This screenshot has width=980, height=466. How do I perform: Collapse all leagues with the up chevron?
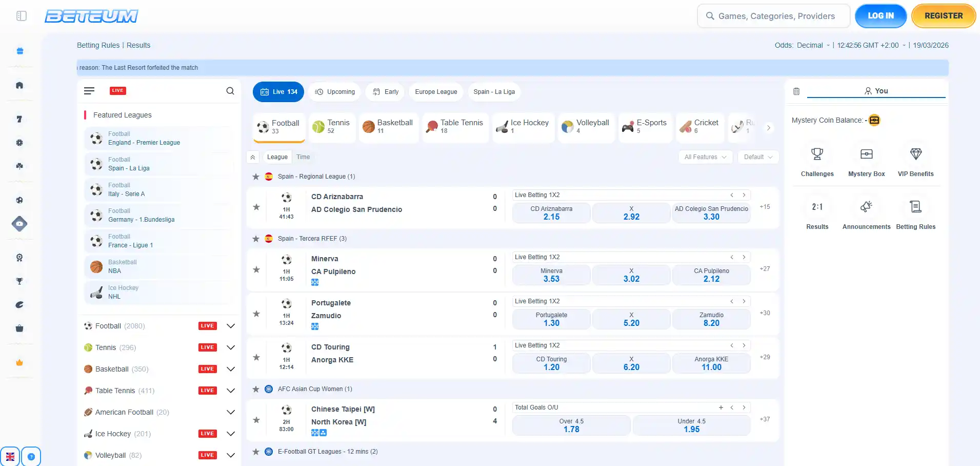pyautogui.click(x=253, y=157)
